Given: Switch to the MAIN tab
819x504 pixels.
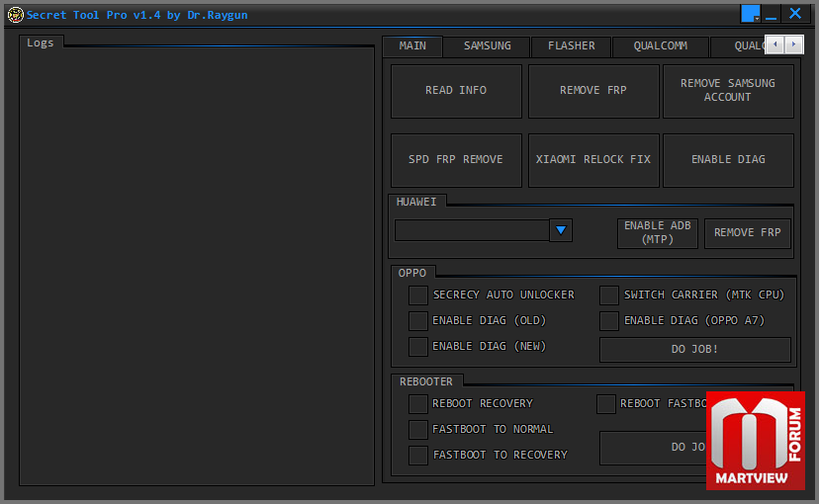Looking at the screenshot, I should tap(412, 45).
